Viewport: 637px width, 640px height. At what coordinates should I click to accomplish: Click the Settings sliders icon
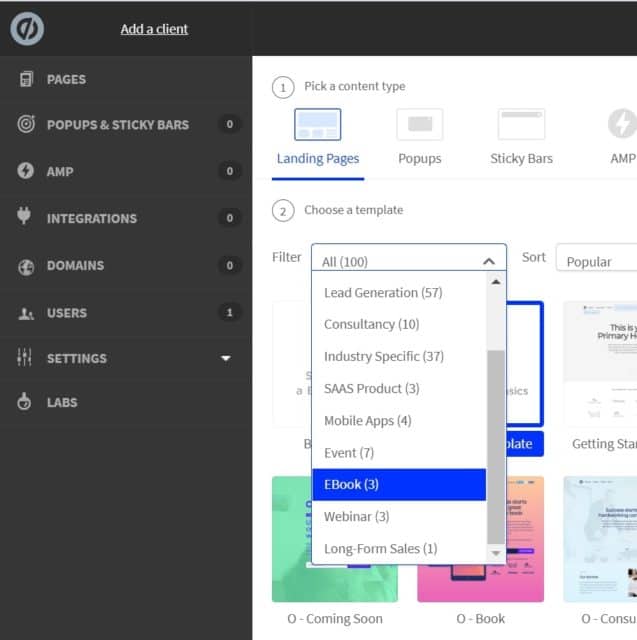(24, 357)
